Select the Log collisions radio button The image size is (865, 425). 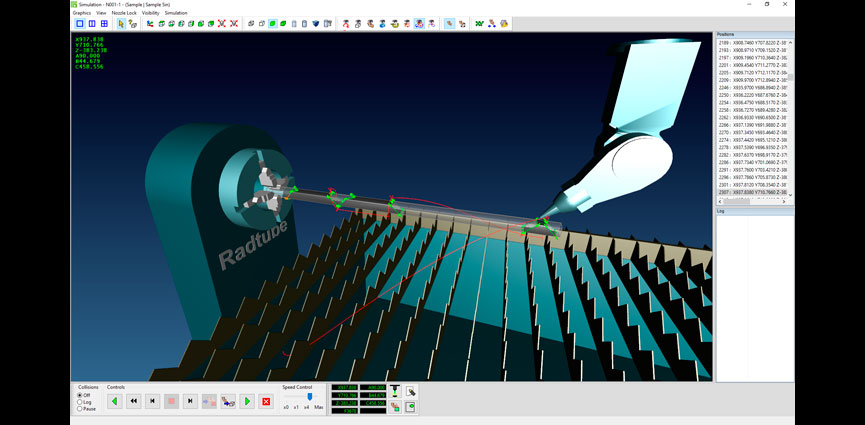80,402
